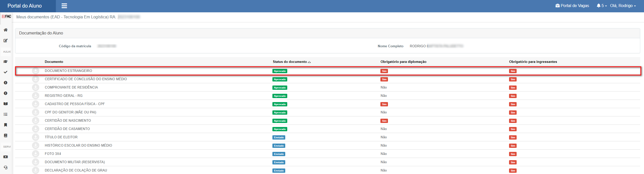Click the Nome Completo label

click(x=390, y=46)
